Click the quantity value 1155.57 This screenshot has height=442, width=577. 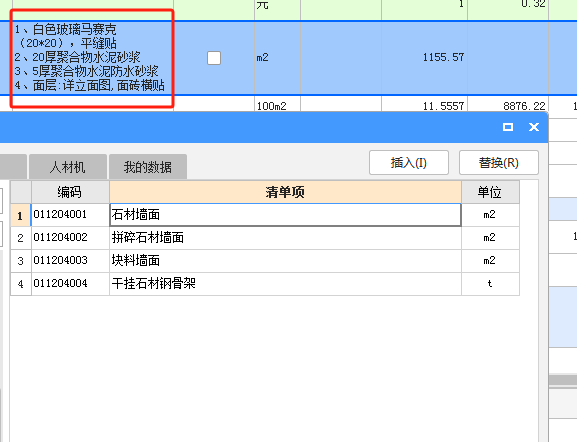(x=443, y=57)
